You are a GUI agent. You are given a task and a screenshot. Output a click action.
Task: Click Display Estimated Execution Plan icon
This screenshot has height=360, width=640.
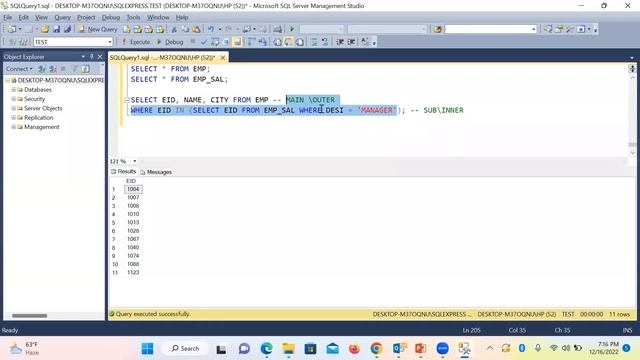click(x=215, y=42)
